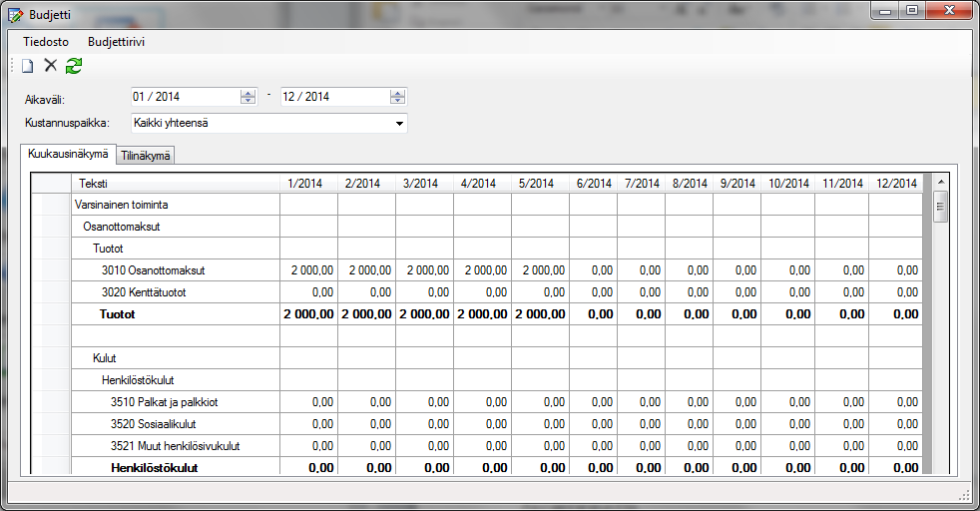The width and height of the screenshot is (980, 511).
Task: Click the 9/2014 column header
Action: tap(736, 183)
